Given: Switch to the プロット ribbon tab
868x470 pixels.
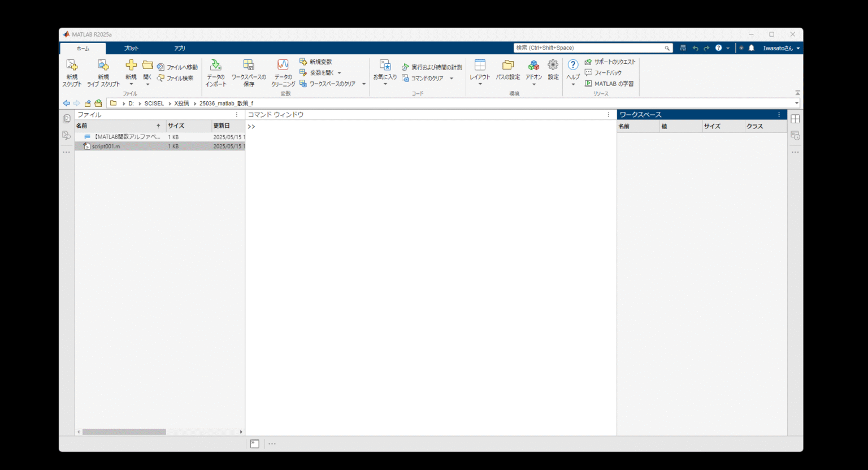Looking at the screenshot, I should (x=131, y=48).
